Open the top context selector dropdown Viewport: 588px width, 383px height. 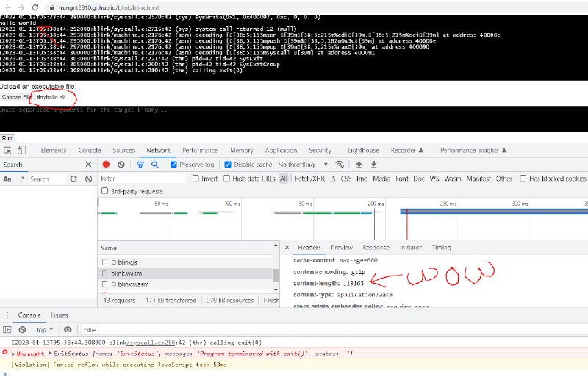click(45, 330)
